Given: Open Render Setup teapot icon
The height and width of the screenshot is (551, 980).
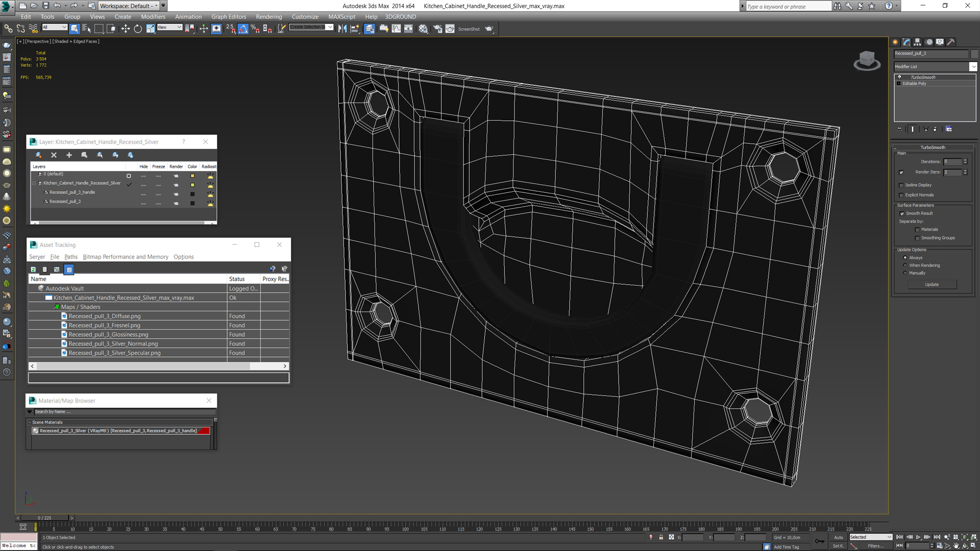Looking at the screenshot, I should [437, 29].
